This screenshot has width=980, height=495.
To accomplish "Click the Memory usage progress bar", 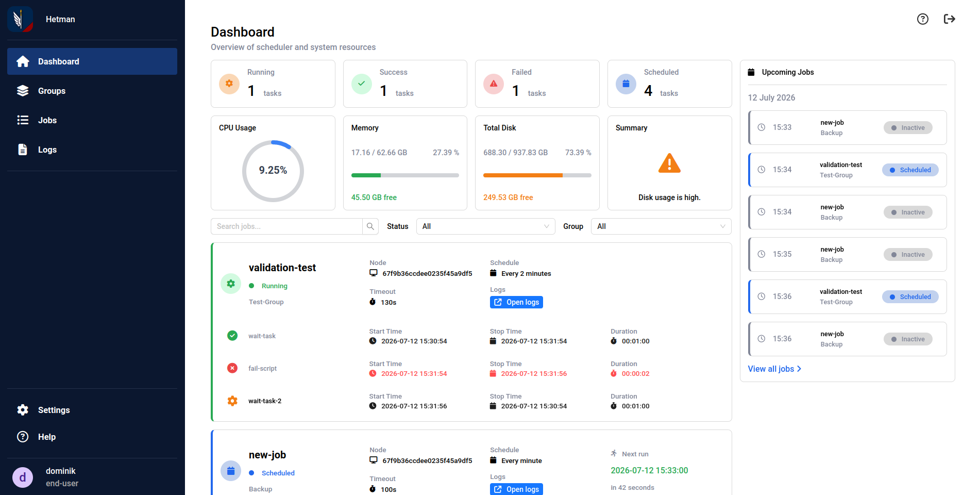I will [x=405, y=175].
